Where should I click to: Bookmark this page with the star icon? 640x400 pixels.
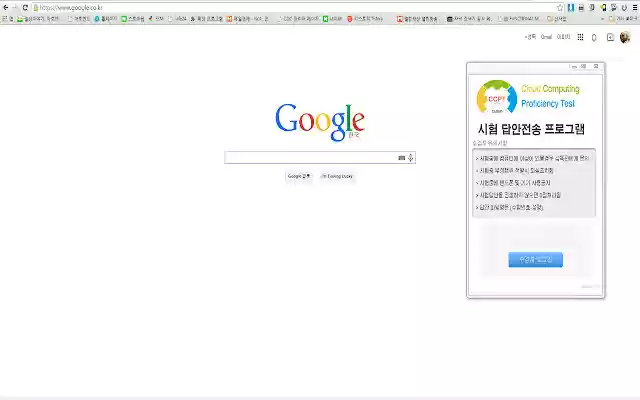click(560, 7)
